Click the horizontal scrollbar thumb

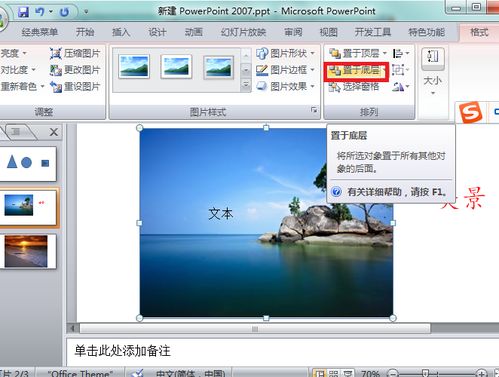(x=255, y=329)
